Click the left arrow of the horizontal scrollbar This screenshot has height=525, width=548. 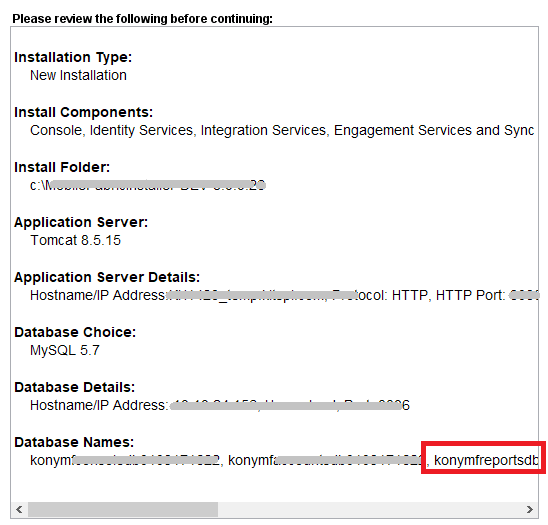19,509
